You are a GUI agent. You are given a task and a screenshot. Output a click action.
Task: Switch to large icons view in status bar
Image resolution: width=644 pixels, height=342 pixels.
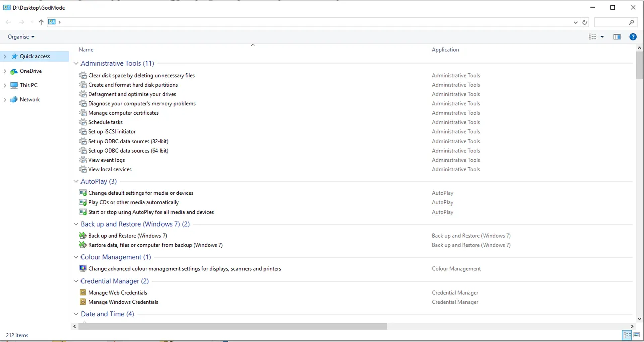[x=636, y=335]
